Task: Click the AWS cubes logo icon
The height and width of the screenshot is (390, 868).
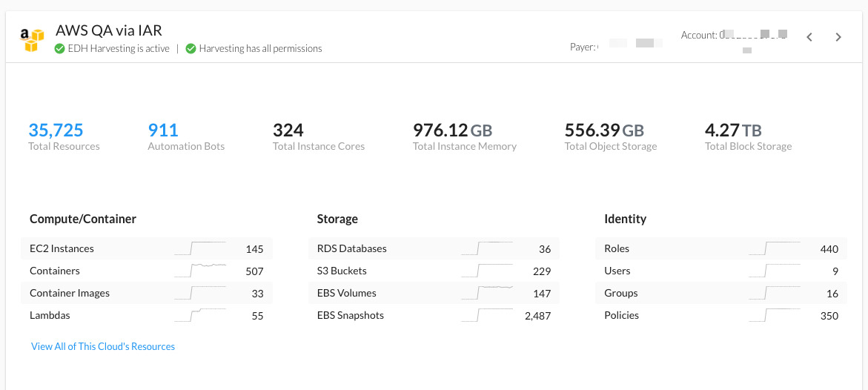Action: [32, 41]
